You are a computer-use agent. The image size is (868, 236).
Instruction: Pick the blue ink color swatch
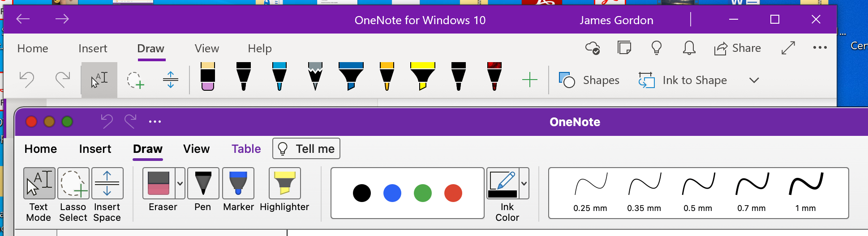(392, 193)
